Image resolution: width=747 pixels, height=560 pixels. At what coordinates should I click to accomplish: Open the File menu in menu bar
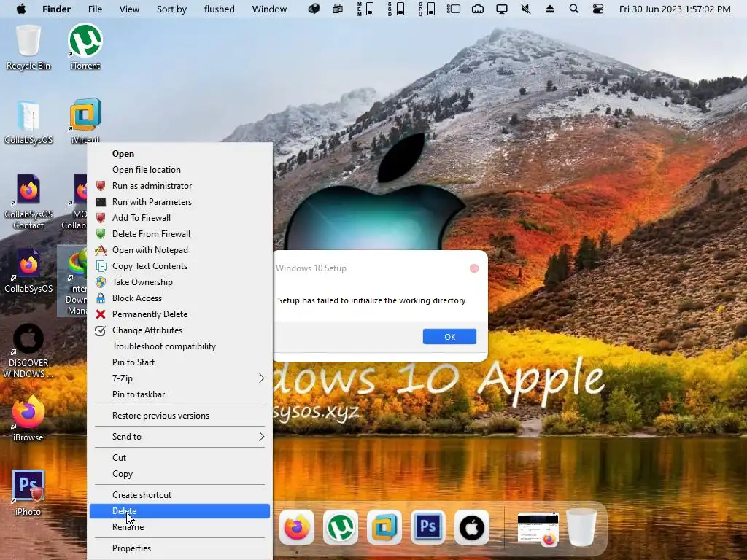95,9
